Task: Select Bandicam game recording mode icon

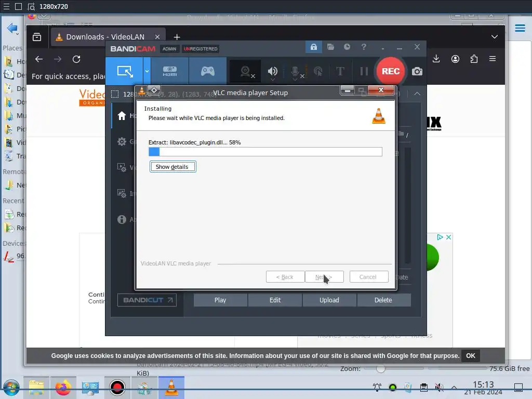Action: point(207,71)
